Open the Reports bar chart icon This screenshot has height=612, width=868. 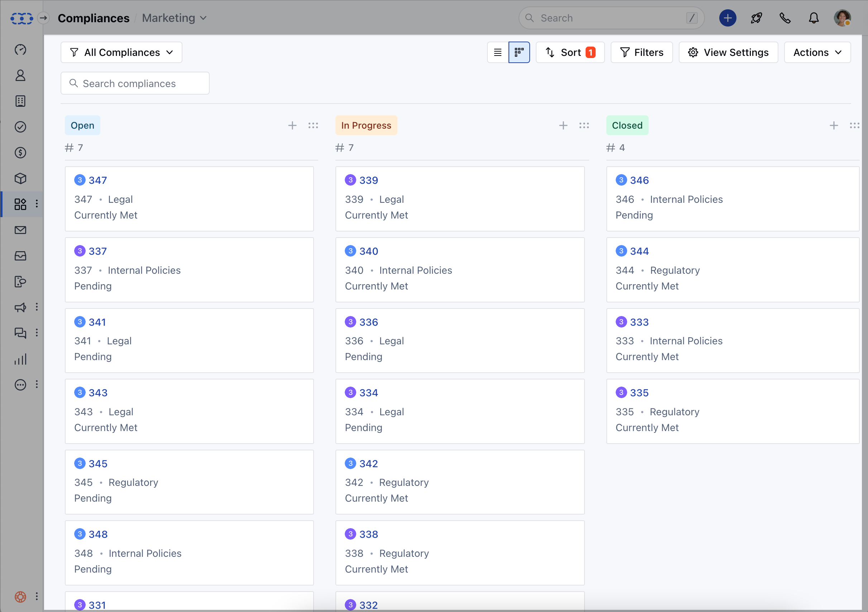(x=20, y=359)
